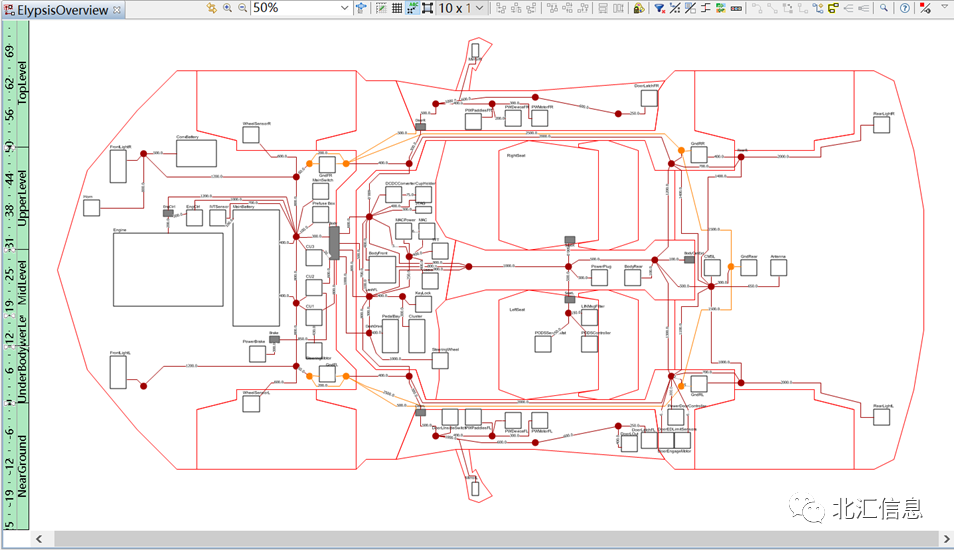Select the SteeringWheel component box
The image size is (954, 550).
440,360
